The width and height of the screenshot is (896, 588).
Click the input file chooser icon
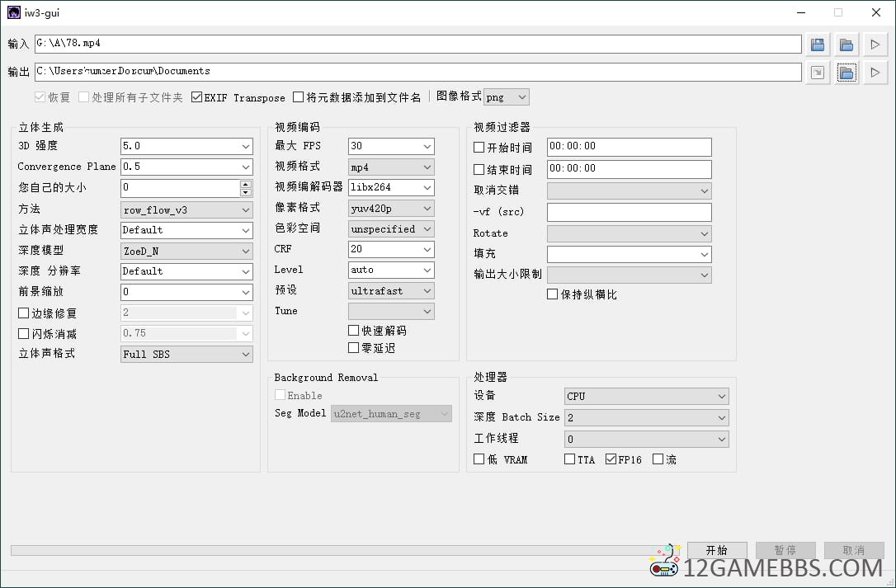click(817, 45)
